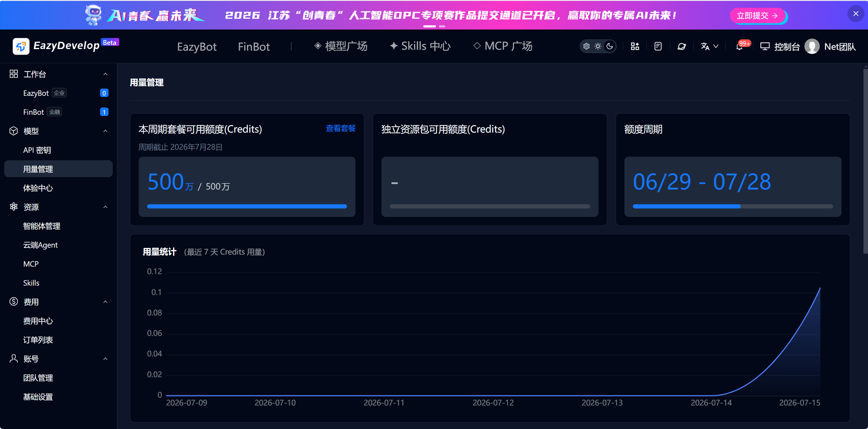Viewport: 868px width, 429px height.
Task: Open 基础设置 in sidebar
Action: point(58,397)
